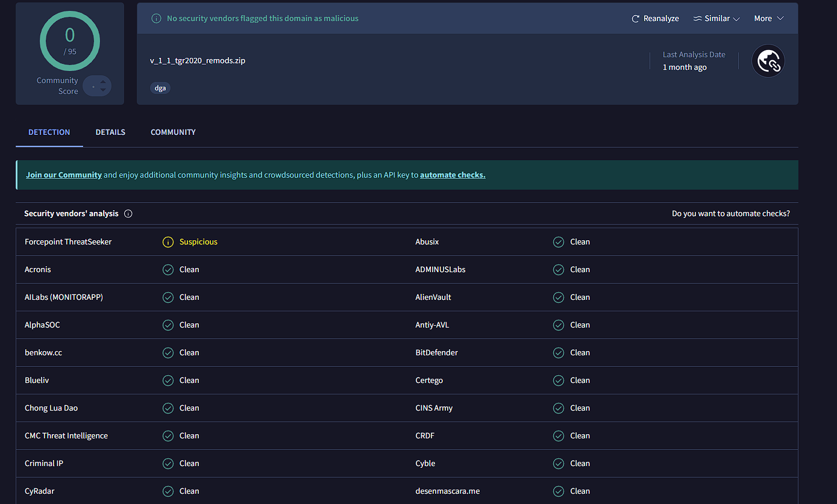The image size is (837, 504).
Task: Click the Clean checkmark icon for CyRadar
Action: [x=168, y=491]
